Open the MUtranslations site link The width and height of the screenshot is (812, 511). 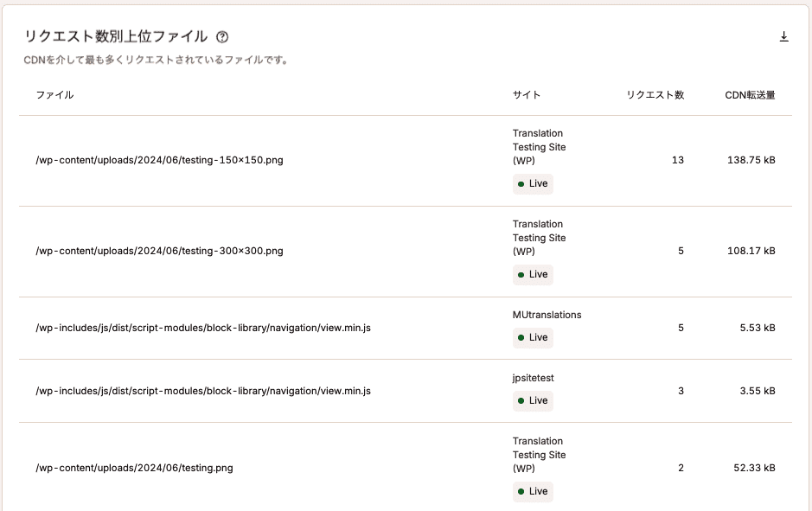click(x=546, y=315)
